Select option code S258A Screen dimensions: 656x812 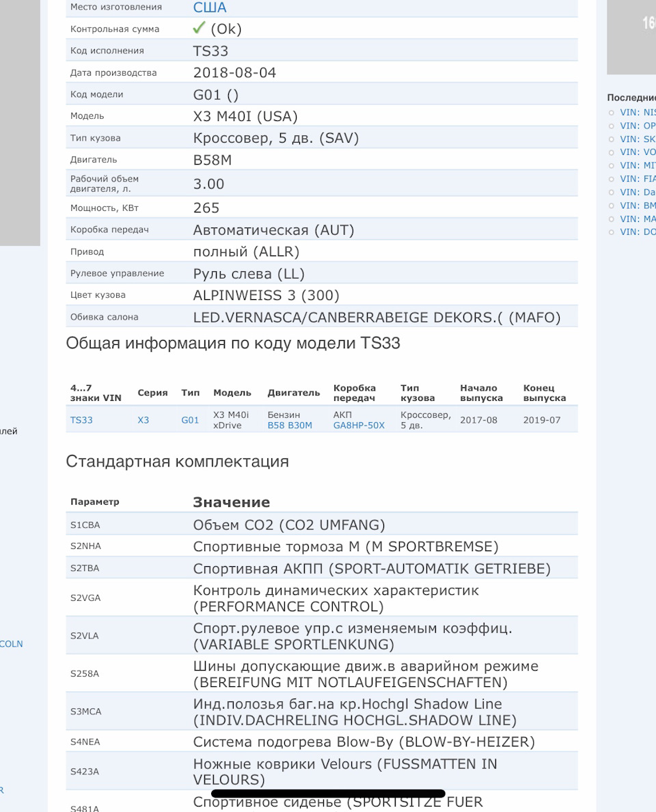coord(85,674)
